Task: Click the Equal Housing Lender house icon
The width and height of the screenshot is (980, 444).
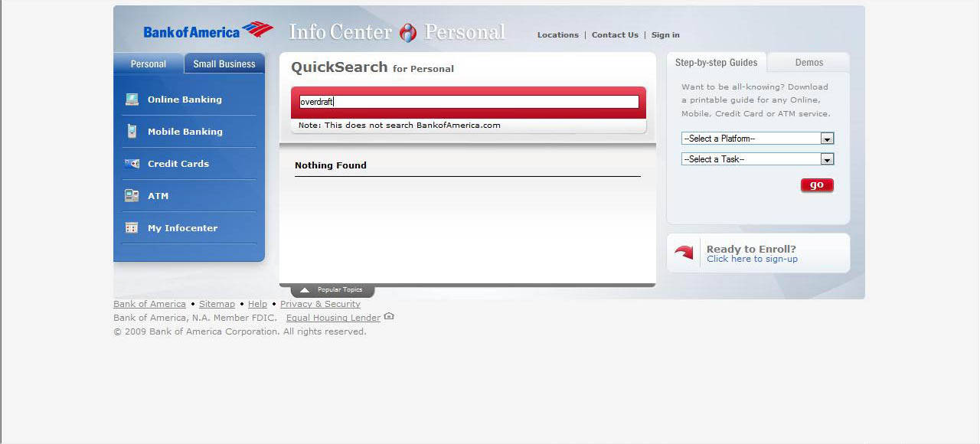Action: pos(389,317)
